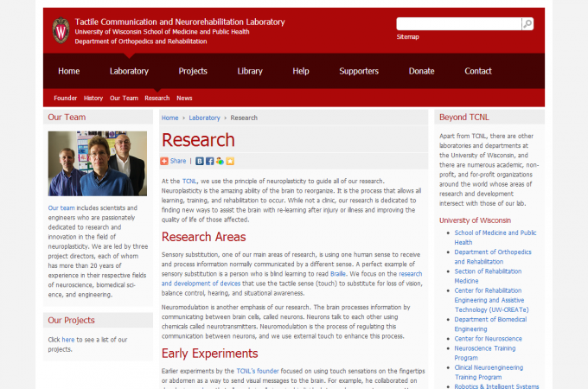
Task: Select the Research submenu item
Action: click(157, 99)
